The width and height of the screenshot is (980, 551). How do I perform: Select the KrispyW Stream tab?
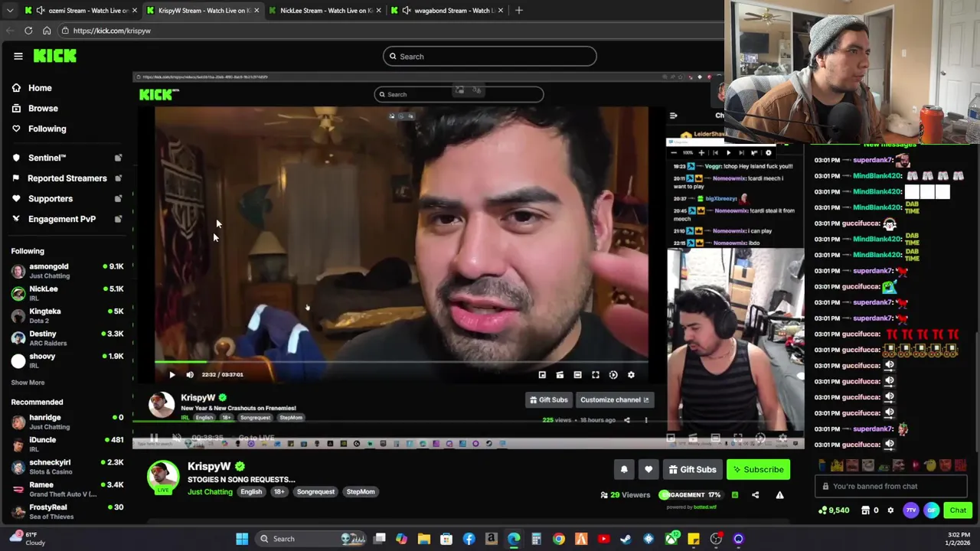(x=203, y=11)
